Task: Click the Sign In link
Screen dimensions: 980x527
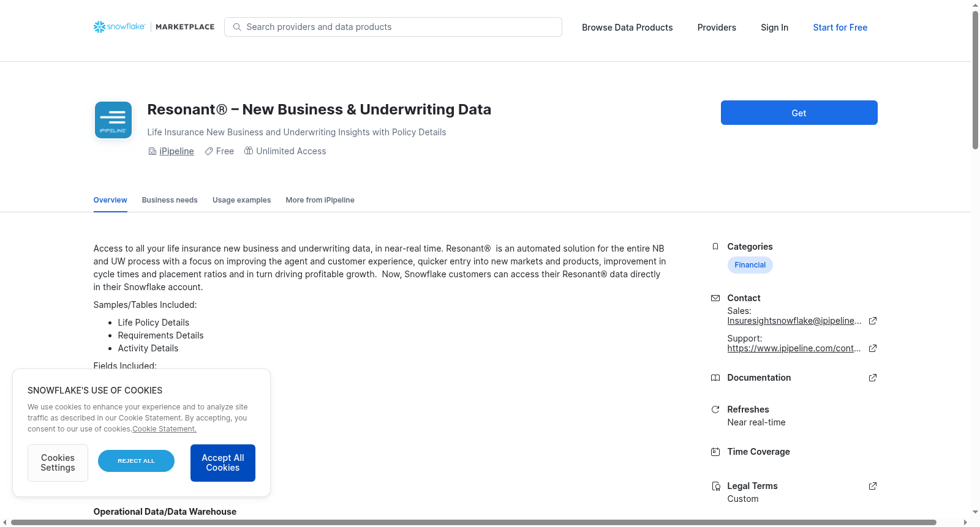Action: (774, 28)
